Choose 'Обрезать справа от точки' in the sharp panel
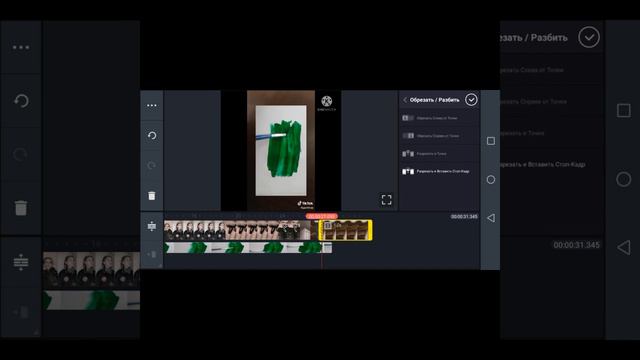The image size is (640, 360). [x=439, y=136]
